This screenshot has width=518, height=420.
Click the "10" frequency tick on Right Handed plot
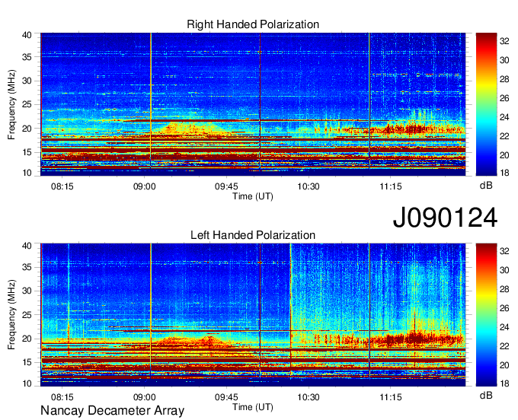pyautogui.click(x=27, y=173)
